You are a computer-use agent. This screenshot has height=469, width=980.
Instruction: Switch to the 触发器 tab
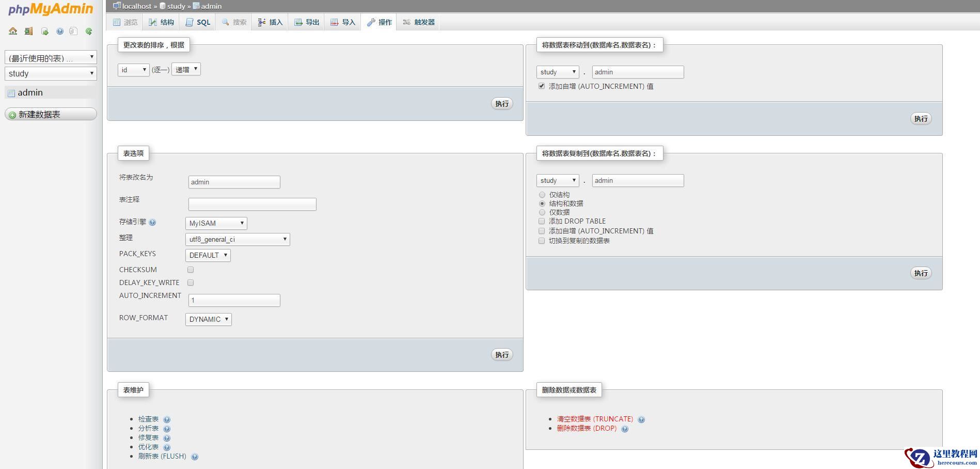[419, 22]
